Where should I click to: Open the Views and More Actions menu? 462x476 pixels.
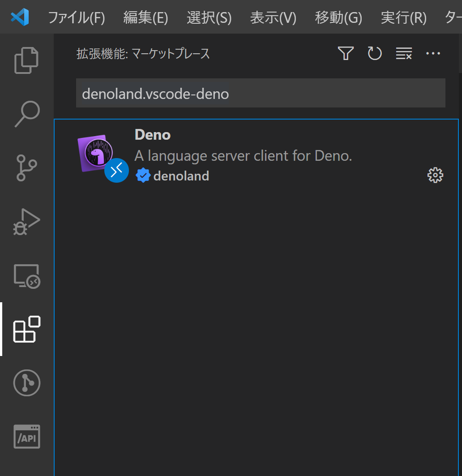[433, 53]
